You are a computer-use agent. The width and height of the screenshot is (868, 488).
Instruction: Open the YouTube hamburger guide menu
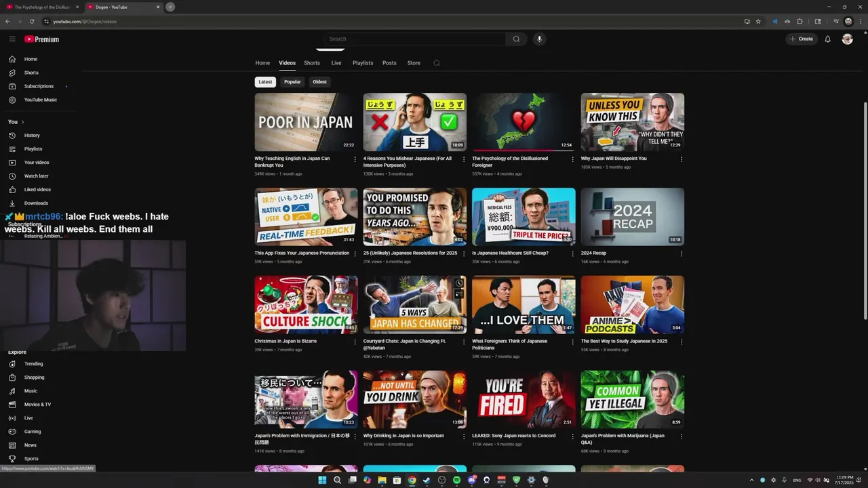[x=12, y=39]
